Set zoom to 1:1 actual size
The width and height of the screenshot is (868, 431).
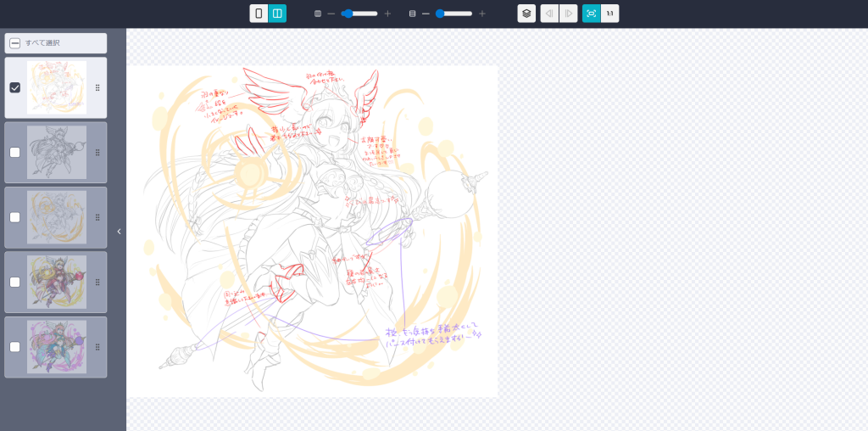pyautogui.click(x=609, y=14)
